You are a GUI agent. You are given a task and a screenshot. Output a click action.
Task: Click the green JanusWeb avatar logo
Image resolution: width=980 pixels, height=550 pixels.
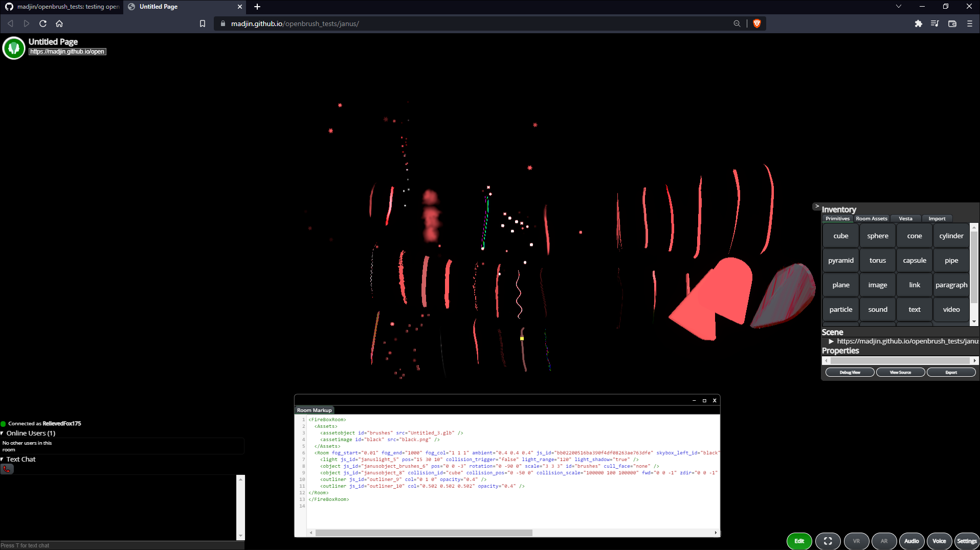[13, 48]
